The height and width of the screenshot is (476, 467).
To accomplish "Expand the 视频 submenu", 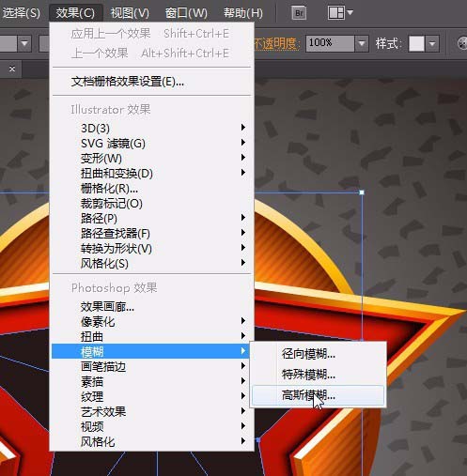I will click(x=151, y=426).
